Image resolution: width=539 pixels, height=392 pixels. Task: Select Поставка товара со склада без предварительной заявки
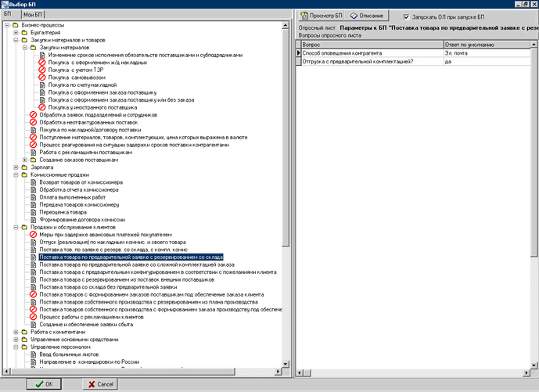[108, 287]
